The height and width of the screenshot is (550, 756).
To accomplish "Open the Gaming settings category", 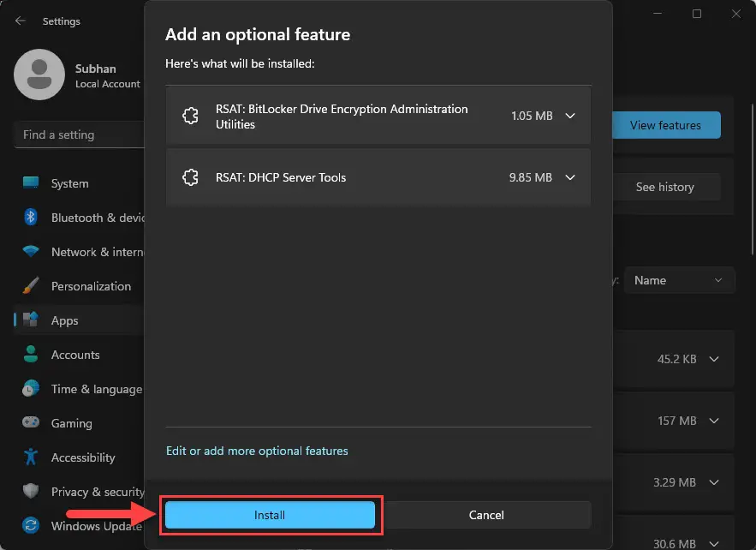I will coord(79,423).
